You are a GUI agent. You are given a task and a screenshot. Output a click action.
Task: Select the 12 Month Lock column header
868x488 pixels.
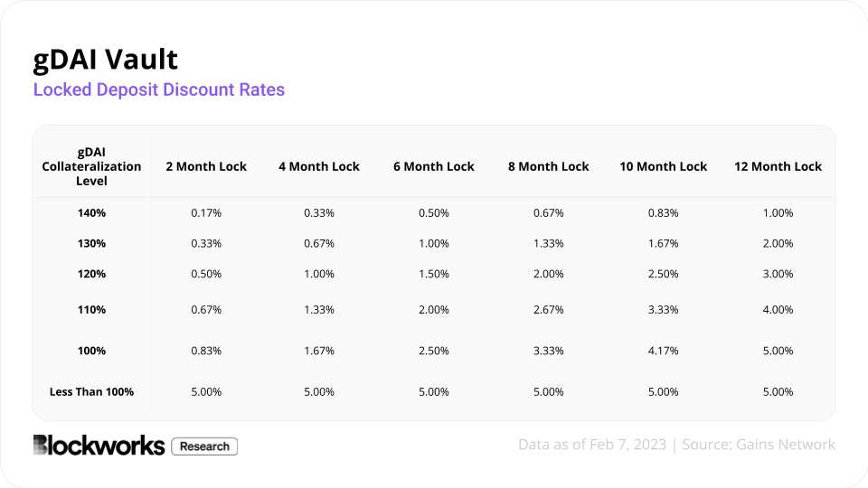point(778,166)
